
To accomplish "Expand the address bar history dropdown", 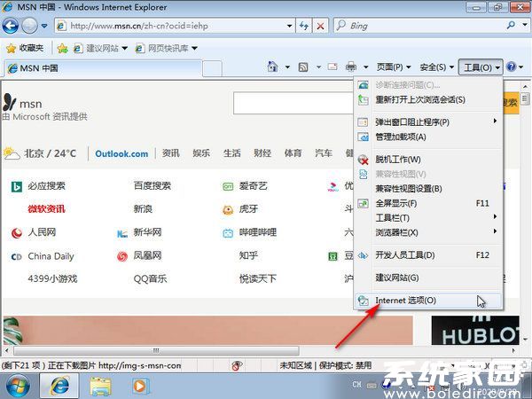I will tap(289, 26).
